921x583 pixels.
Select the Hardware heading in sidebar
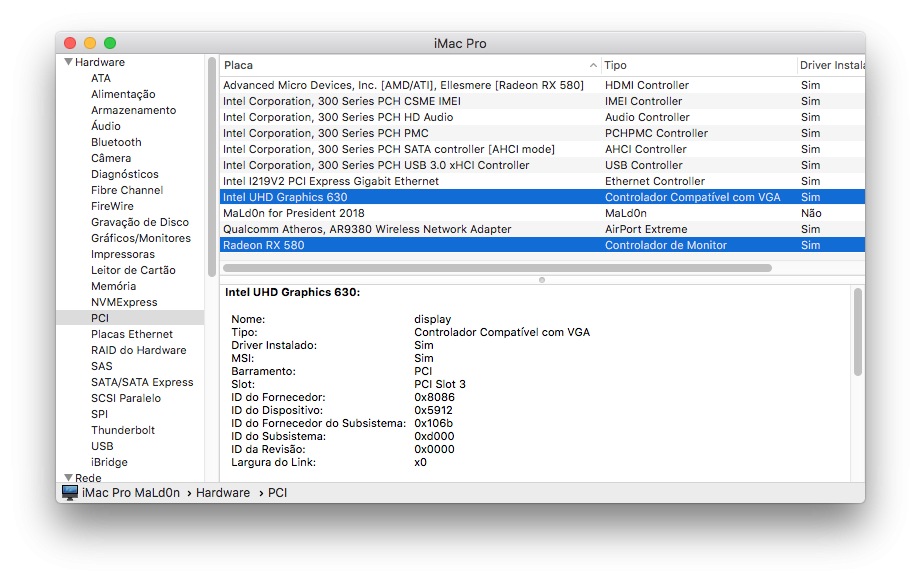coord(99,62)
